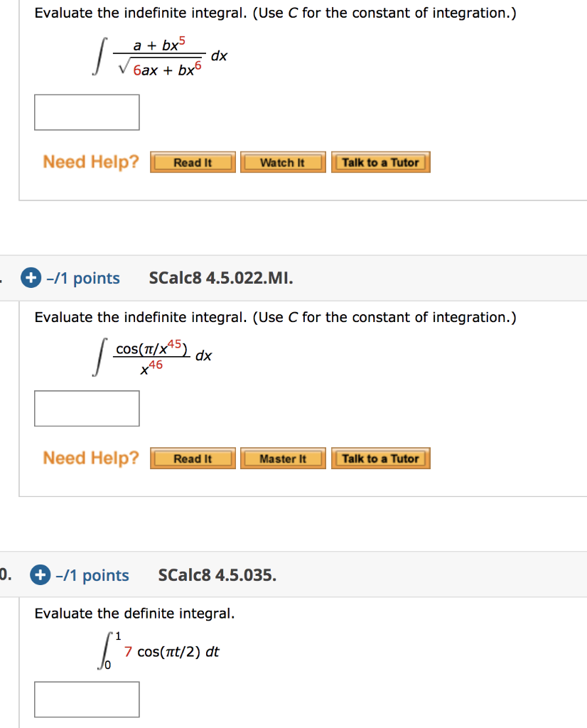Viewport: 587px width, 728px height.
Task: Expand the plus icon beside SCalc8 4.5.022.MI
Action: tap(30, 278)
